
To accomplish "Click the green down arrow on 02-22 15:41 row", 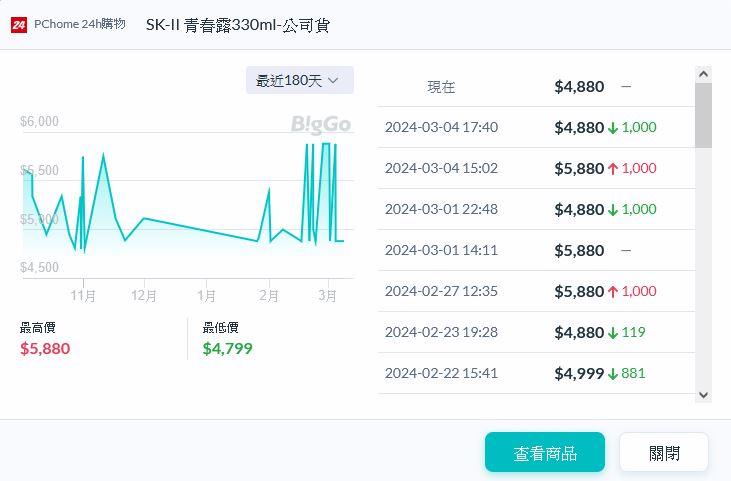I will pyautogui.click(x=613, y=374).
